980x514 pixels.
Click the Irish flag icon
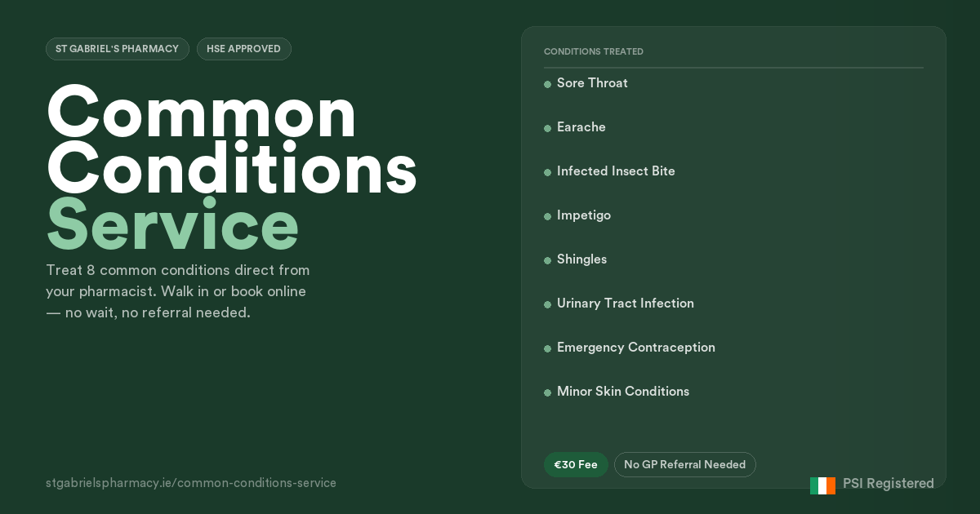(x=822, y=485)
